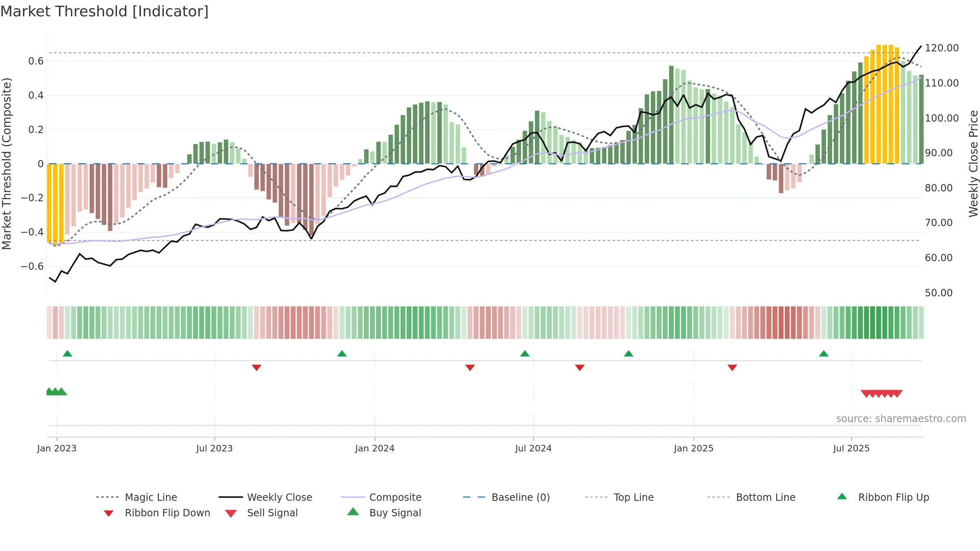Click the 100.00 price axis label

(942, 118)
